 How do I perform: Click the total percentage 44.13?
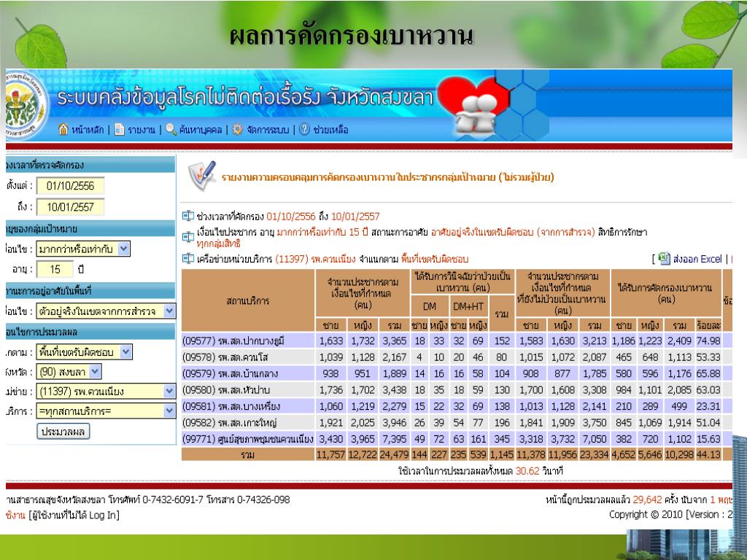click(708, 454)
